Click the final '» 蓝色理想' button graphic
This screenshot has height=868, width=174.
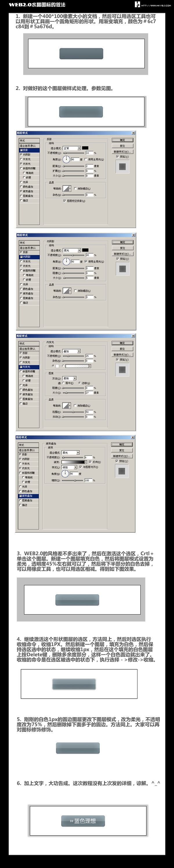(83, 821)
